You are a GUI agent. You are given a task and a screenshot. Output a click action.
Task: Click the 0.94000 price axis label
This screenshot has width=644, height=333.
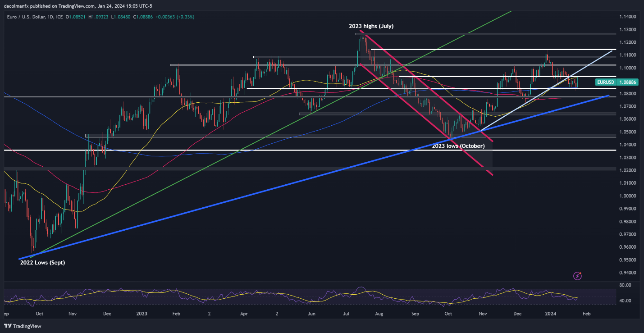tap(628, 273)
